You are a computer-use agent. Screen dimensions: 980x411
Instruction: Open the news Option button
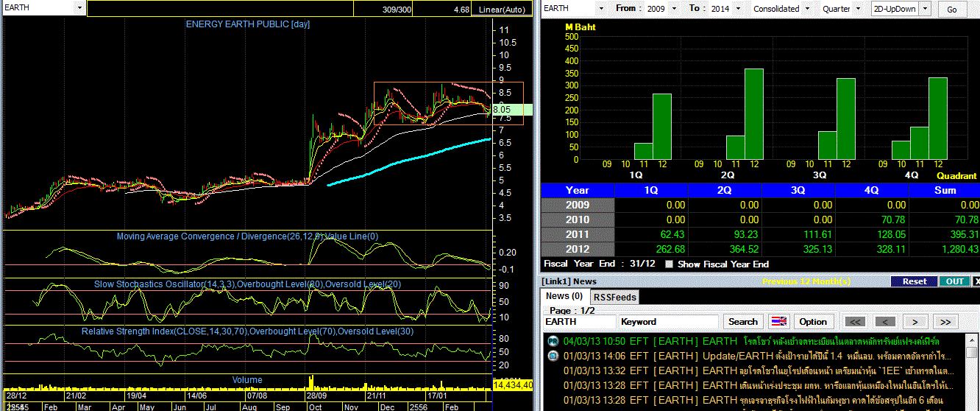click(x=813, y=321)
